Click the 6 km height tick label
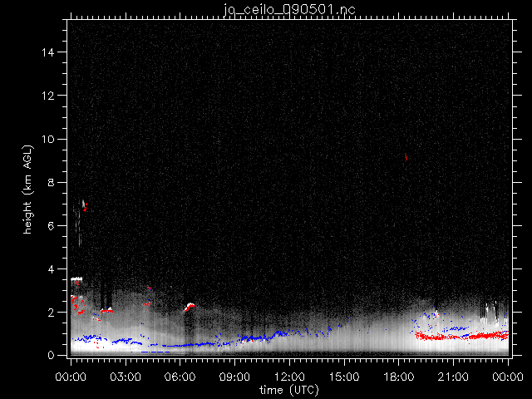The height and width of the screenshot is (399, 532). (x=56, y=225)
